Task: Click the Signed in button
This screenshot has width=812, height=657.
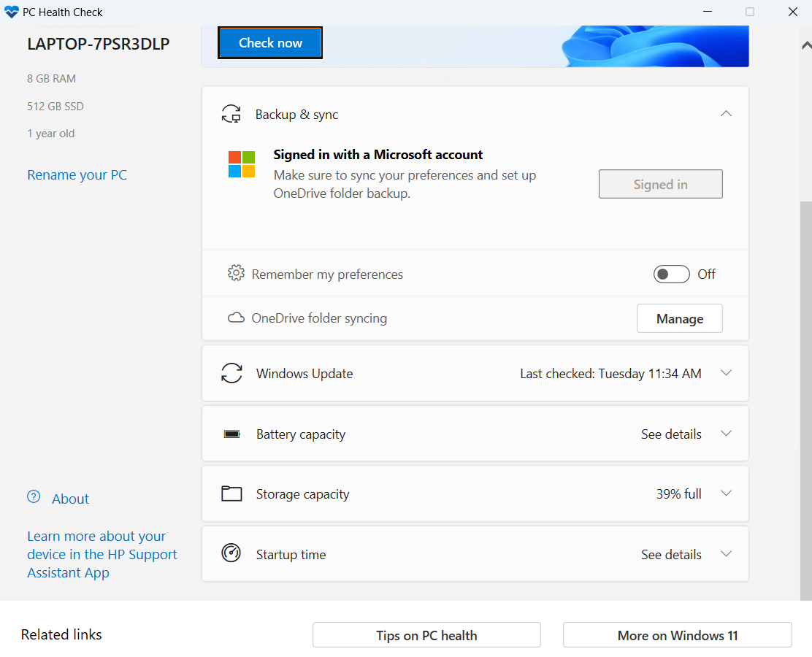Action: (660, 184)
